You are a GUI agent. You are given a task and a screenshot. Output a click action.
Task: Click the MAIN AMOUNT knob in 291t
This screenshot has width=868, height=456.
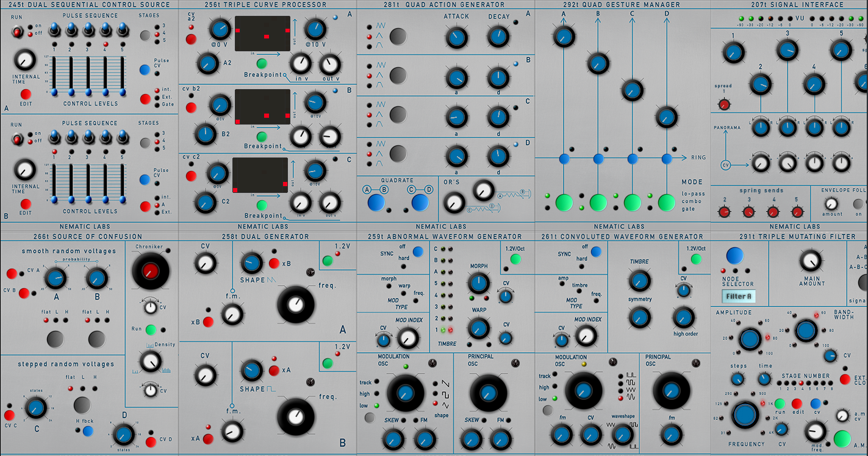[x=810, y=261]
